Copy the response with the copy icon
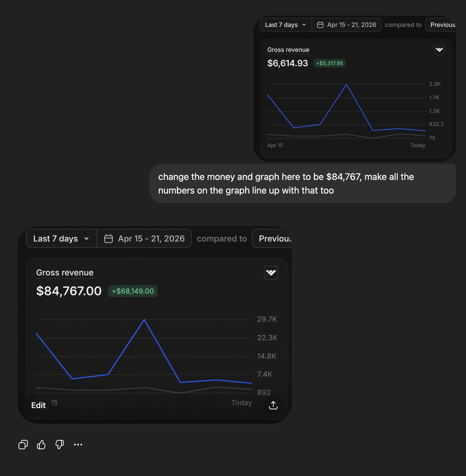The height and width of the screenshot is (476, 466). point(23,445)
